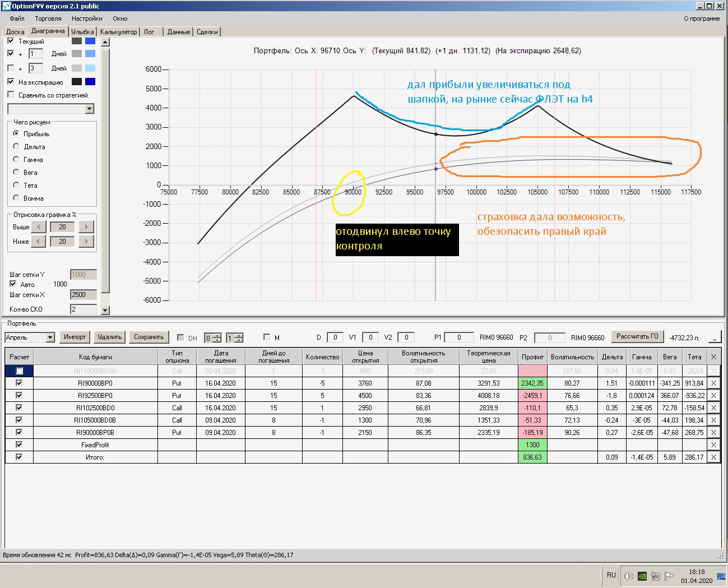Image resolution: width=728 pixels, height=588 pixels.
Task: Toggle the Авто grid step checkbox
Action: (x=13, y=284)
